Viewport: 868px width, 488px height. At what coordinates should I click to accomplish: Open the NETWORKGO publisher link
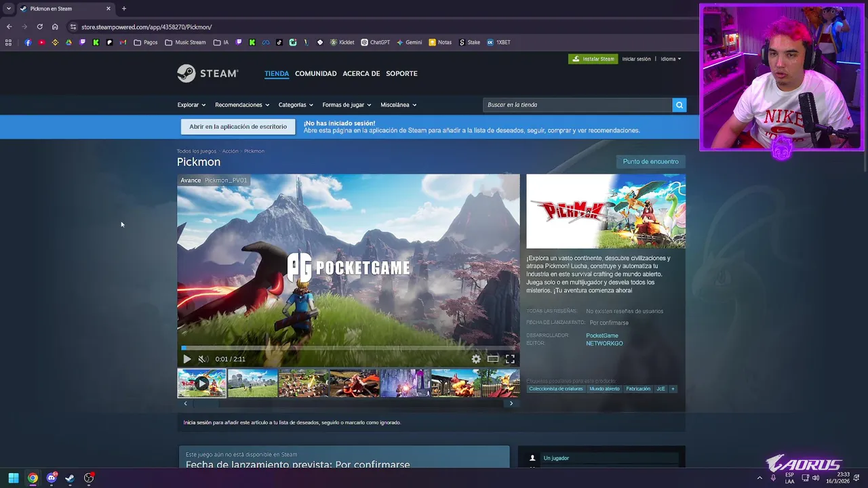click(604, 344)
